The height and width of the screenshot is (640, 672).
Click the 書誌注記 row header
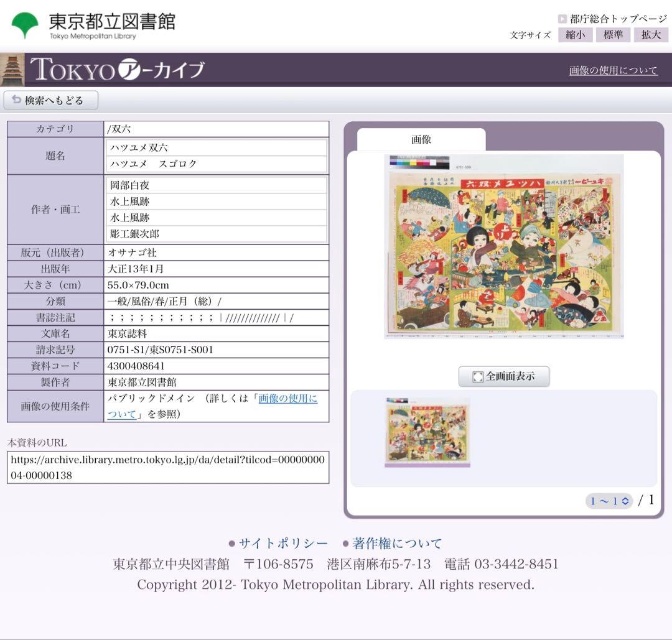[55, 318]
